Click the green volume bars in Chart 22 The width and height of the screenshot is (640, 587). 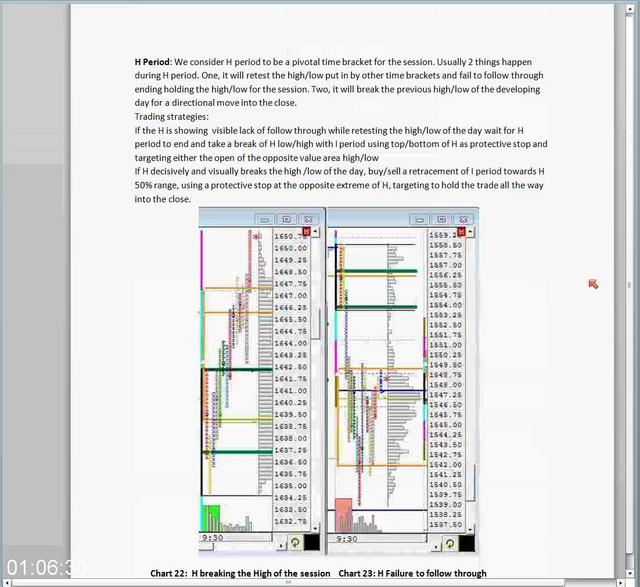211,518
